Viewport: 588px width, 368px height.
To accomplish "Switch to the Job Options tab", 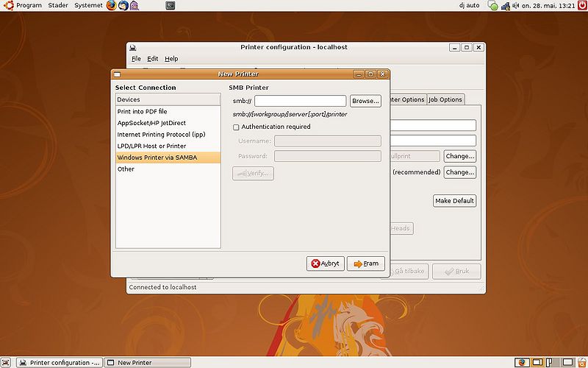I will (x=445, y=99).
